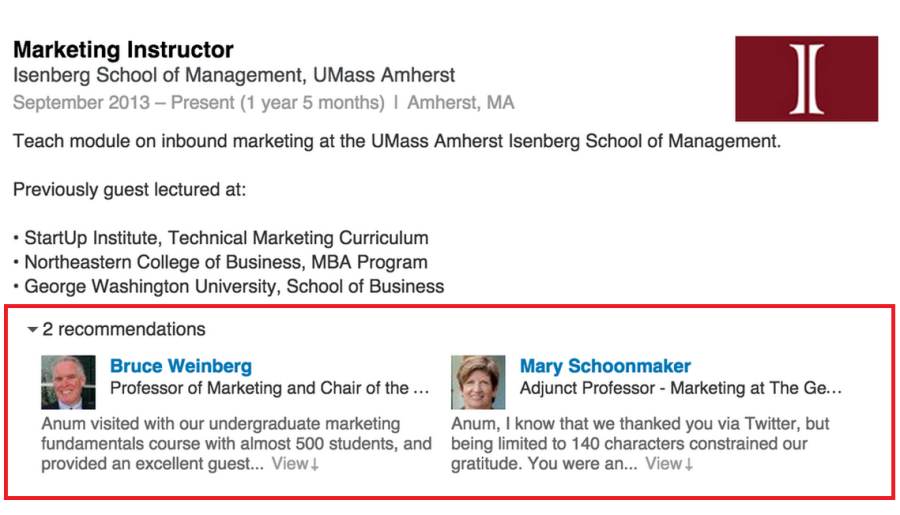This screenshot has width=900, height=515.
Task: Select the Marketing Instructor job title
Action: point(123,49)
